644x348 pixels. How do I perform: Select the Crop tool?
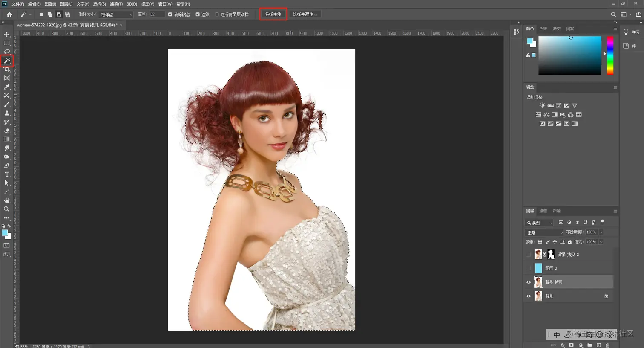click(6, 69)
